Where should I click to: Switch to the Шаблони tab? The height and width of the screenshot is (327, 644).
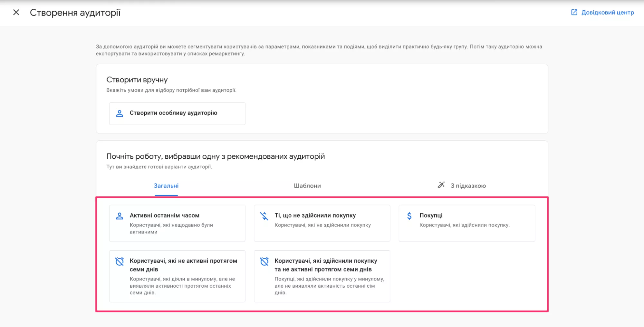(307, 186)
